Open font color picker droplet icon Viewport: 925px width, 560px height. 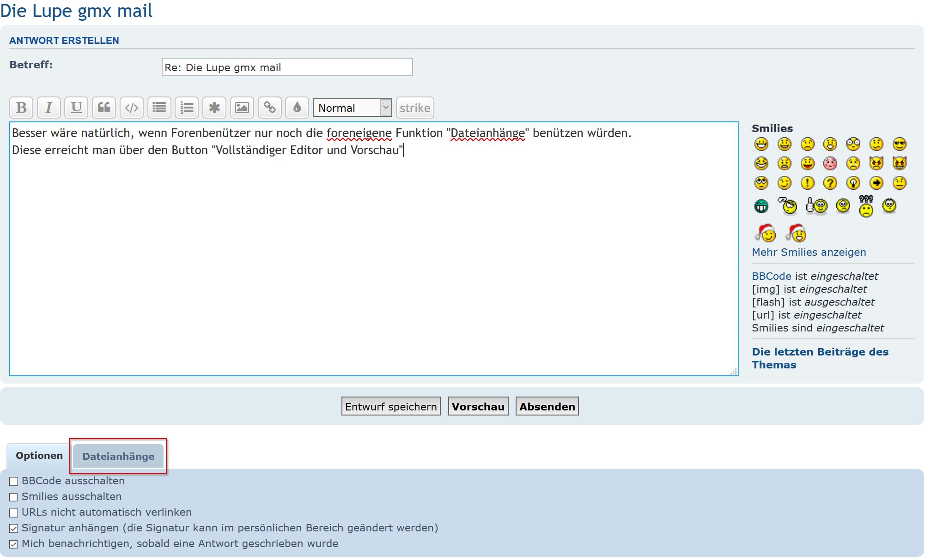pos(297,108)
